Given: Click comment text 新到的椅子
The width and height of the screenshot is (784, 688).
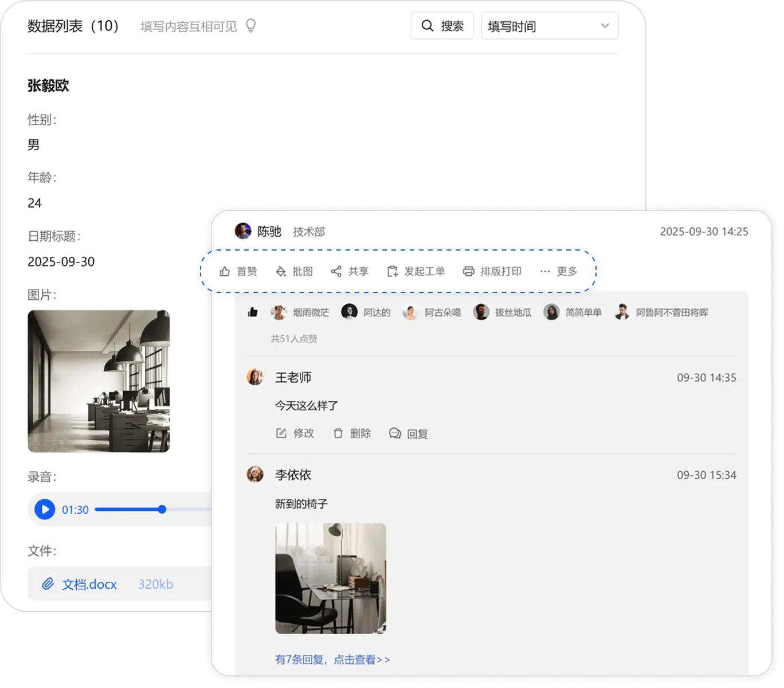Looking at the screenshot, I should (x=301, y=504).
